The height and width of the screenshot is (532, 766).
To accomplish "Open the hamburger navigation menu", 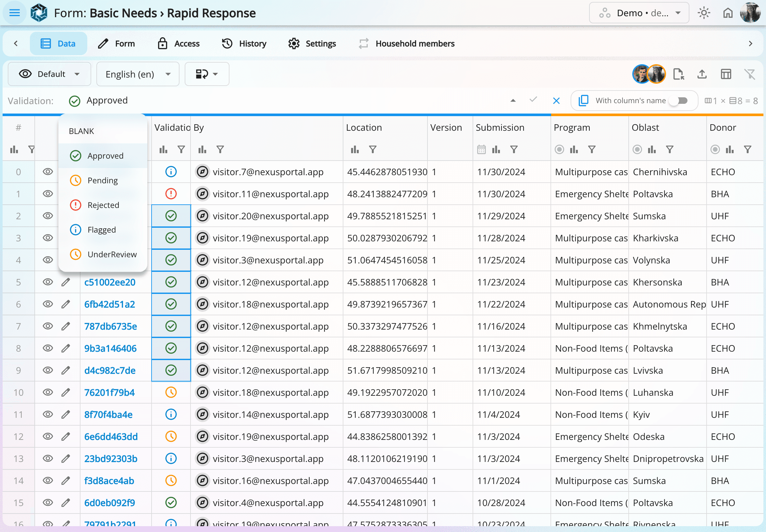I will tap(14, 13).
